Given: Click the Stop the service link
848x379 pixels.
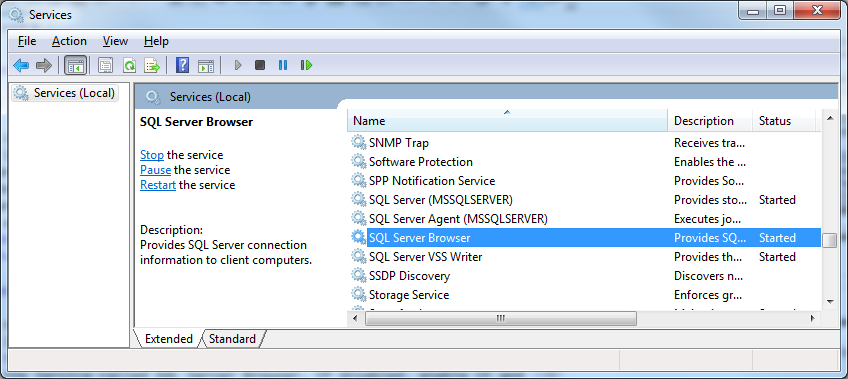Looking at the screenshot, I should point(152,155).
